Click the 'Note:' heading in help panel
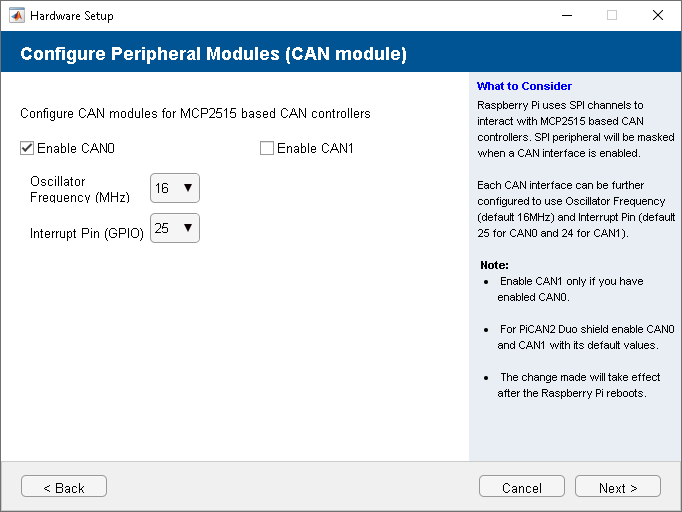This screenshot has width=682, height=512. [494, 265]
